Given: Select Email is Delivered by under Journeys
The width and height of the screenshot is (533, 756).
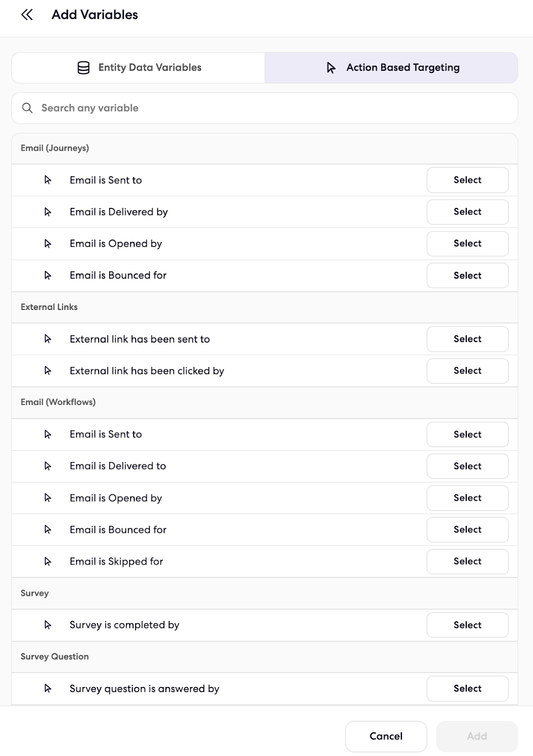Looking at the screenshot, I should (467, 212).
